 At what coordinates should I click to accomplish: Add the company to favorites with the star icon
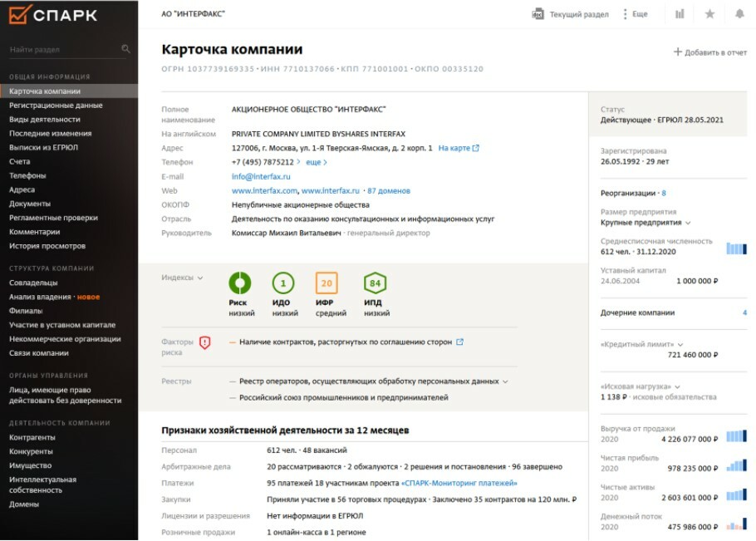click(x=709, y=14)
